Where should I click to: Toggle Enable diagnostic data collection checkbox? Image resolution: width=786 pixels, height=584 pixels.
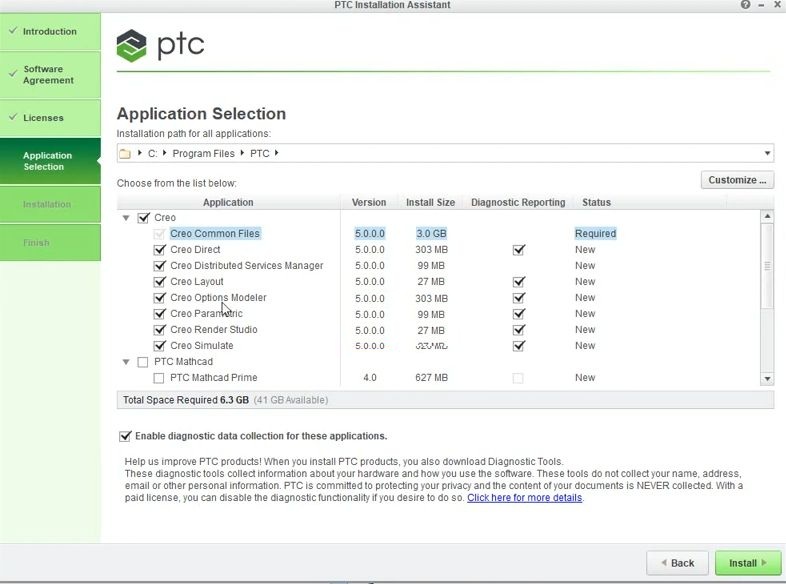pos(125,436)
